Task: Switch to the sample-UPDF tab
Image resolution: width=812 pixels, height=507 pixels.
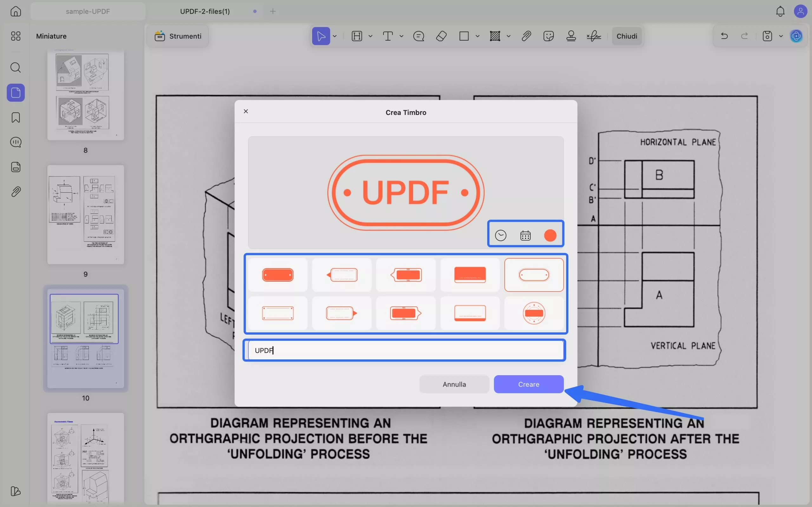Action: tap(88, 11)
